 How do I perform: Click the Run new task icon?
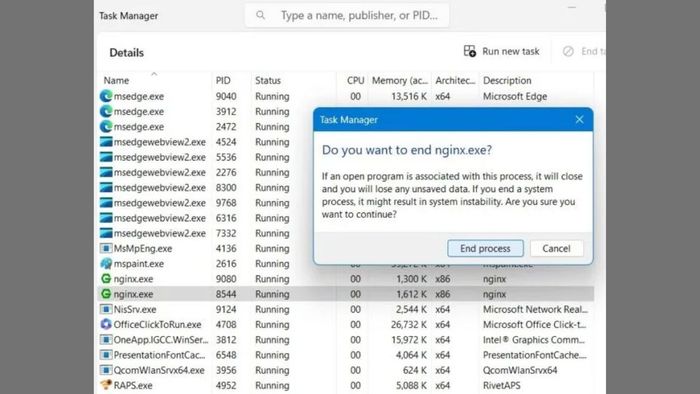click(470, 51)
